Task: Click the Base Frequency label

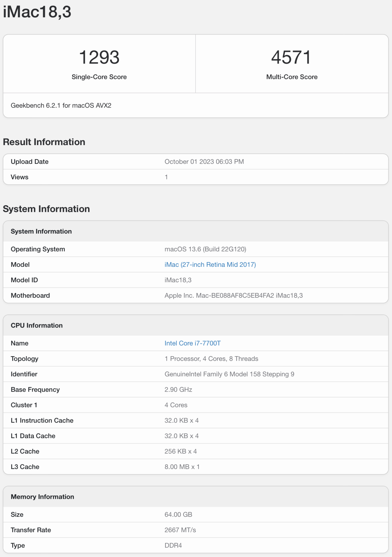Action: (35, 390)
